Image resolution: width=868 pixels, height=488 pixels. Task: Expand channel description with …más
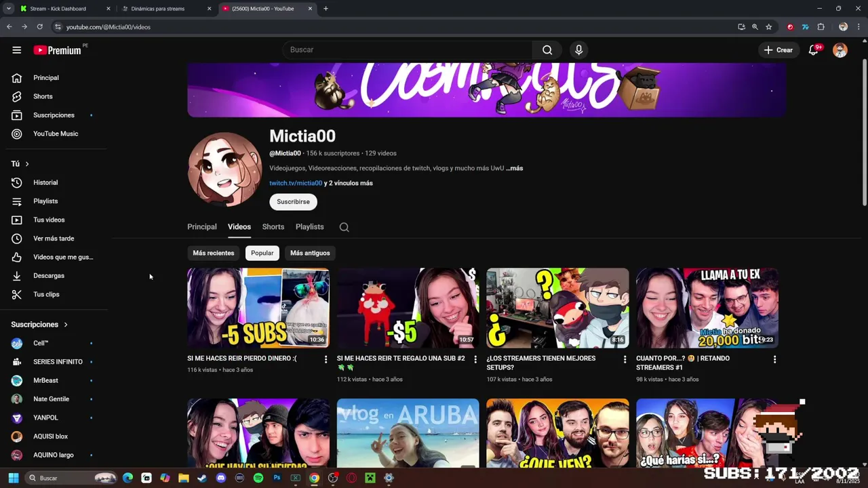click(x=515, y=168)
